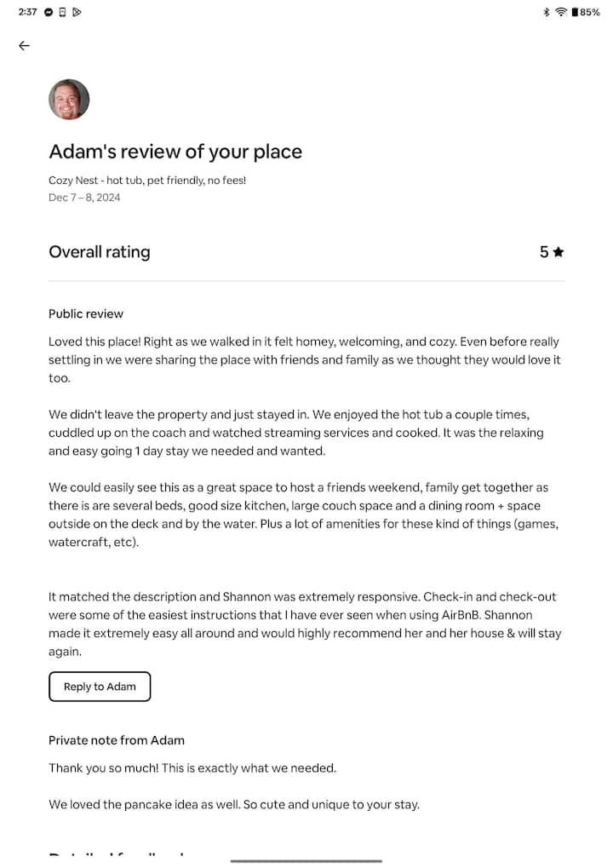Viewport: 613px width, 868px height.
Task: Tap the Cozy Nest listing name
Action: coord(147,181)
